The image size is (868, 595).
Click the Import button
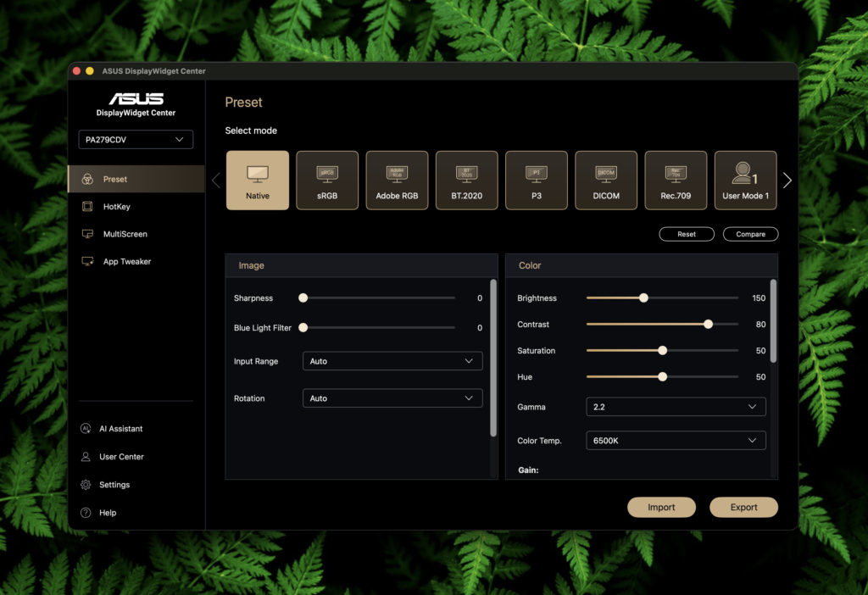[x=661, y=507]
